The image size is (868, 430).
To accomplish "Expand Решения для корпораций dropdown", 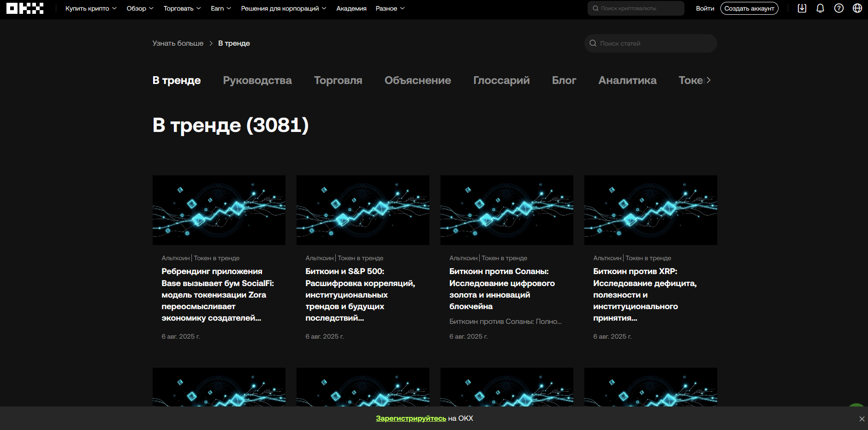I will tap(284, 8).
